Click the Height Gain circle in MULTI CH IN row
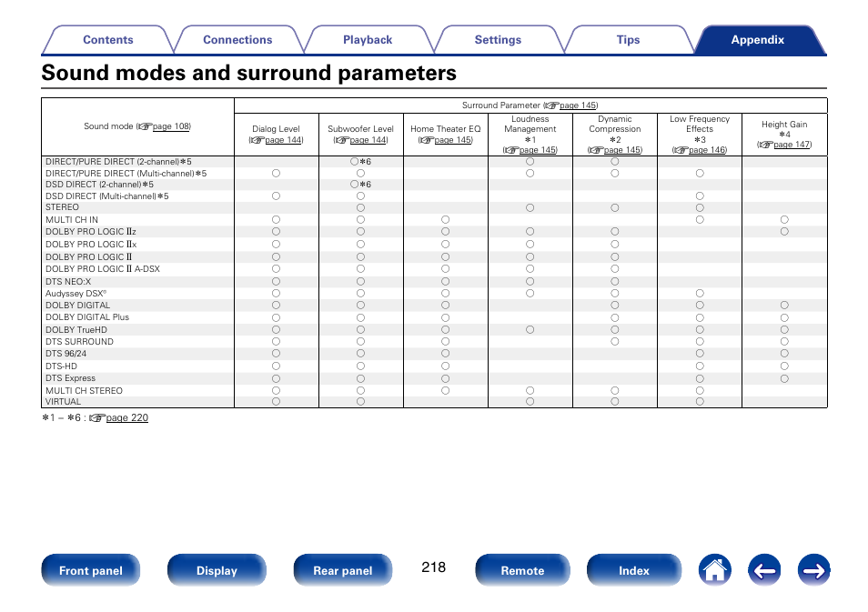The image size is (868, 612). coord(784,220)
